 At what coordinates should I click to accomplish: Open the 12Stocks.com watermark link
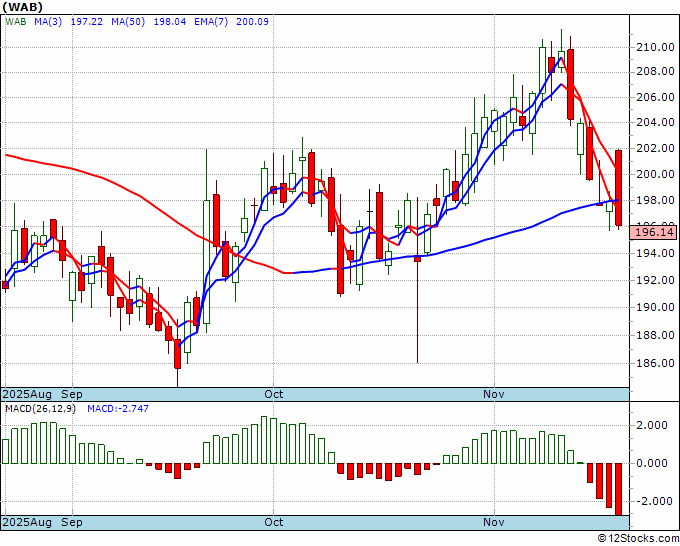(638, 539)
